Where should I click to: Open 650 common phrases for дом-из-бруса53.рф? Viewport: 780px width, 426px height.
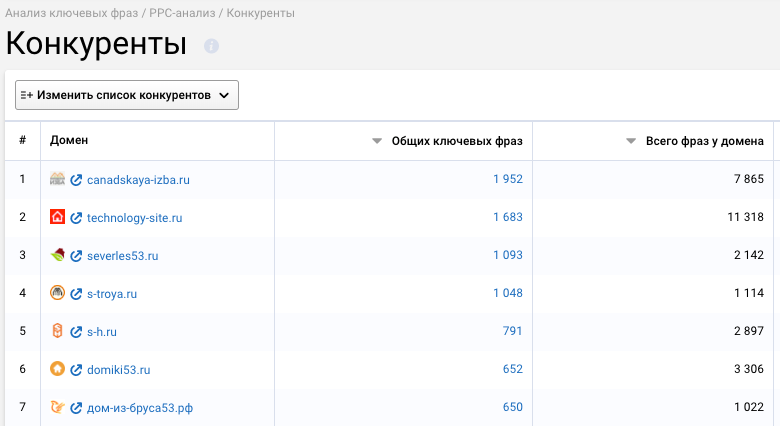pyautogui.click(x=512, y=407)
